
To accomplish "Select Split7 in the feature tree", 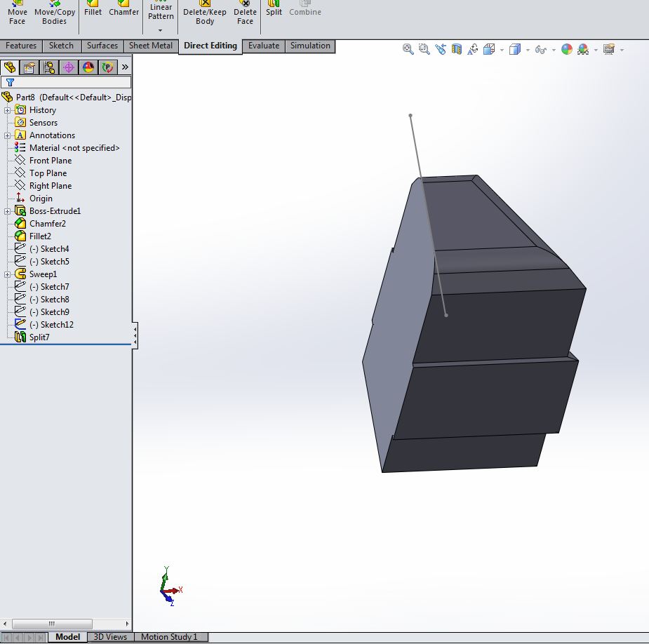I will 39,337.
